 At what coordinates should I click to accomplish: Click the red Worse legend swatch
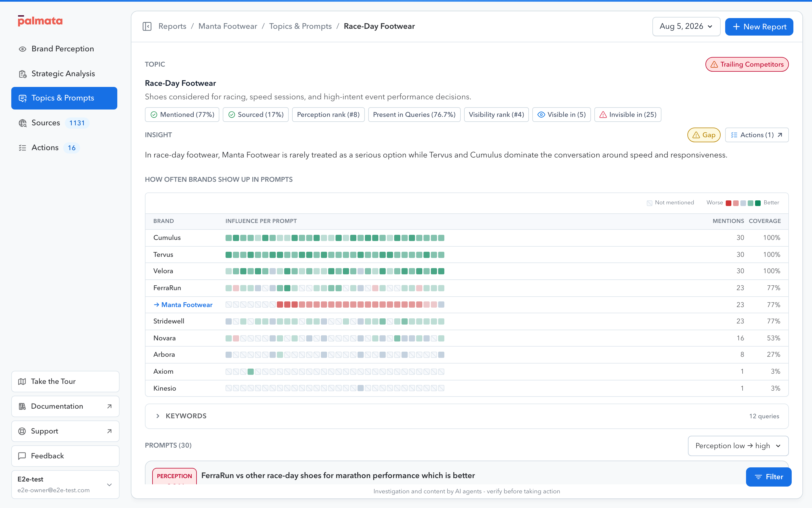729,203
